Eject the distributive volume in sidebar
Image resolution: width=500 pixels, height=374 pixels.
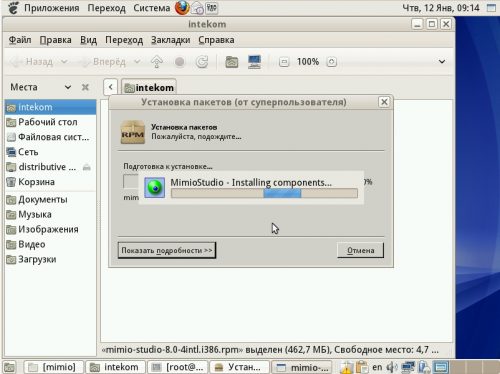[87, 167]
